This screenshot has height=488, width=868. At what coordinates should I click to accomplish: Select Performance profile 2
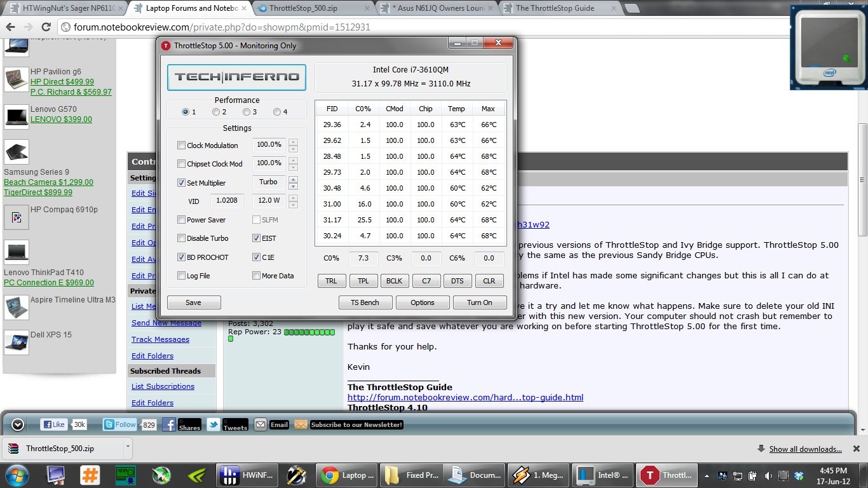tap(216, 112)
